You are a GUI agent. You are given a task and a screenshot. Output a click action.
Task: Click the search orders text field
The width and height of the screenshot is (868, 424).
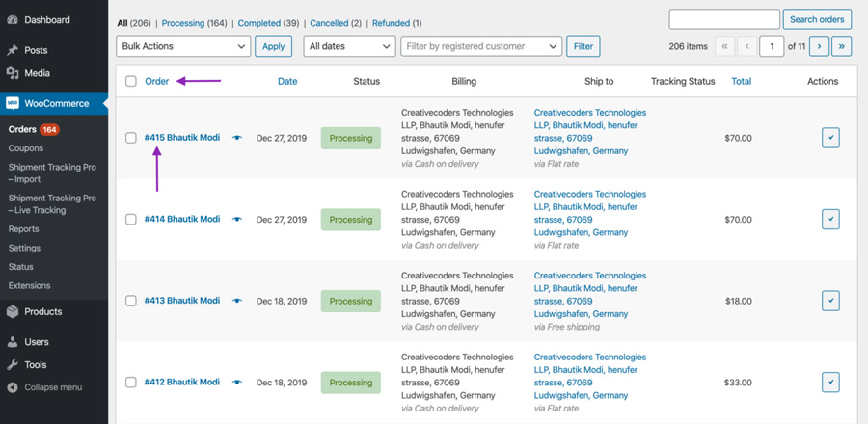pyautogui.click(x=724, y=19)
